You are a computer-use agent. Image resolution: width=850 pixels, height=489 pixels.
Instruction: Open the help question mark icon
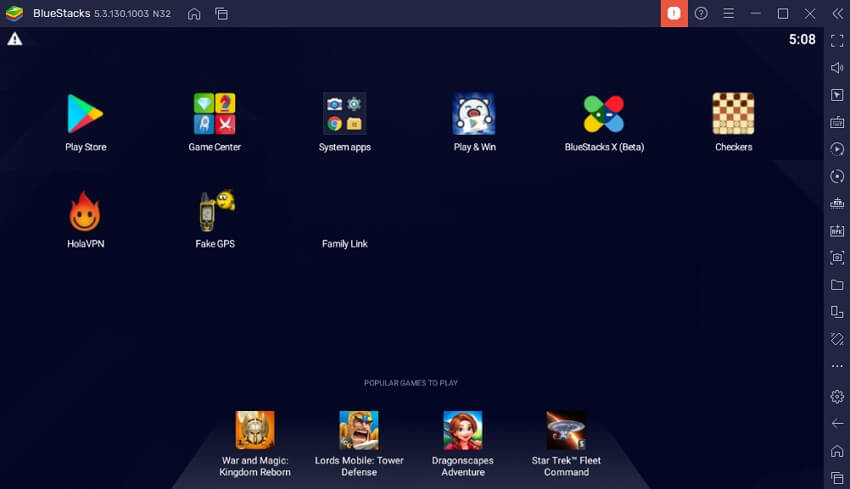(701, 14)
